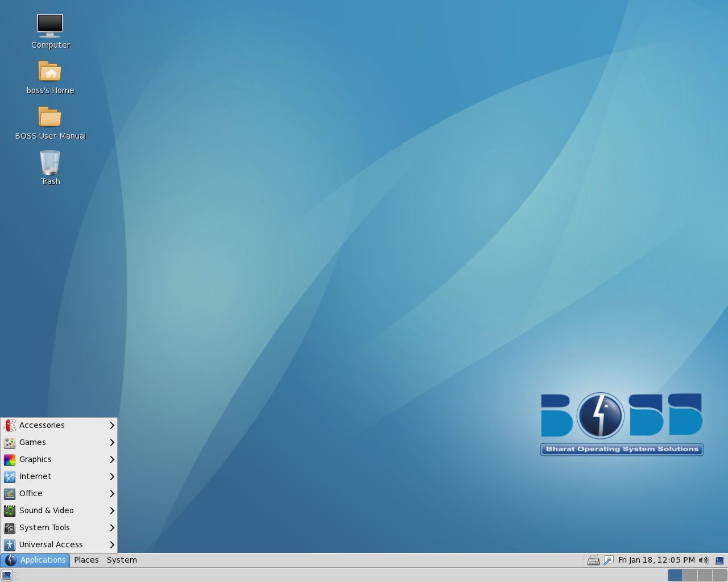Select Internet menu entry text
Screen dimensions: 728x582
pyautogui.click(x=35, y=476)
